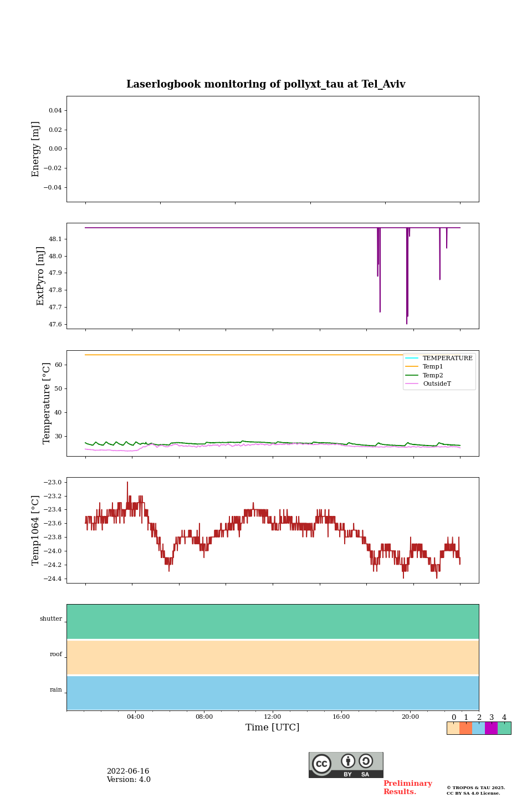
Task: Click the 08:00 time tick label
Action: (204, 717)
